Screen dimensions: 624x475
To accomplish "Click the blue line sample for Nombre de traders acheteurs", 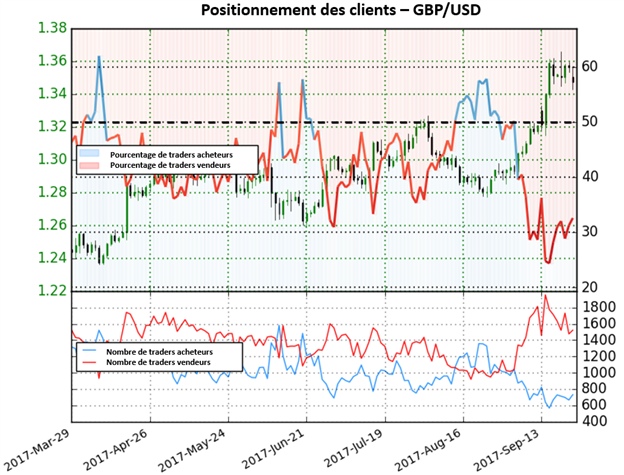I will pyautogui.click(x=89, y=350).
